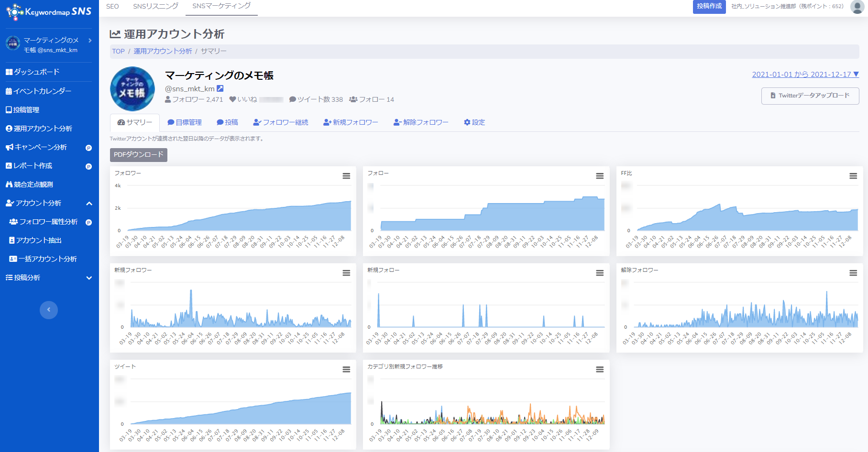Follow the 運用アカウント分析 breadcrumb link

pos(163,51)
